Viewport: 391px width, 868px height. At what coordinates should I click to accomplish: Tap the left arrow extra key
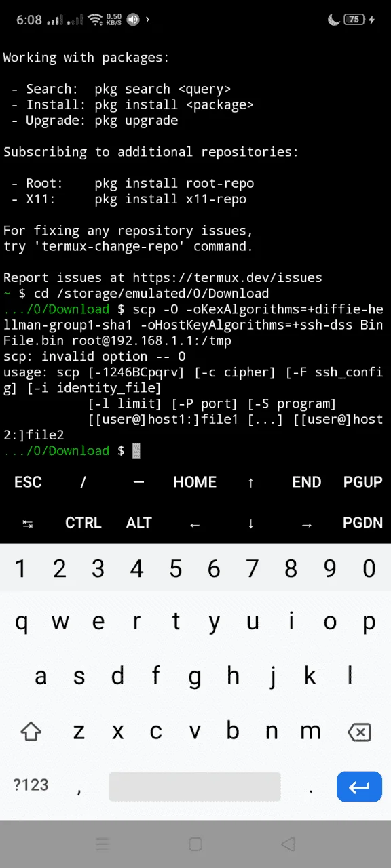click(x=195, y=523)
